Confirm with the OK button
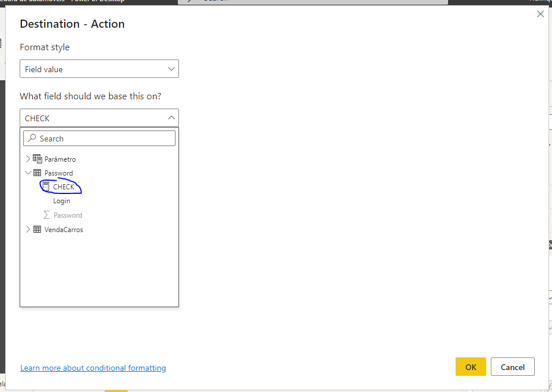The image size is (552, 392). click(x=471, y=367)
